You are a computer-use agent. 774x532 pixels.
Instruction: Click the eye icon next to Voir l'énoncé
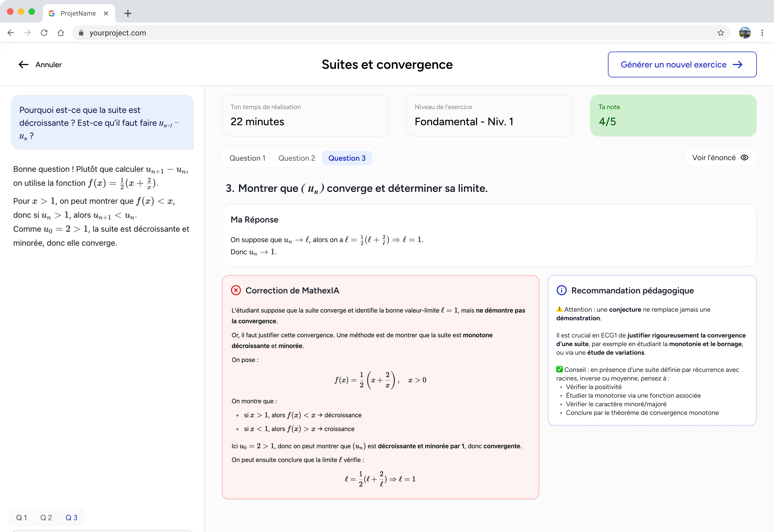coord(744,158)
